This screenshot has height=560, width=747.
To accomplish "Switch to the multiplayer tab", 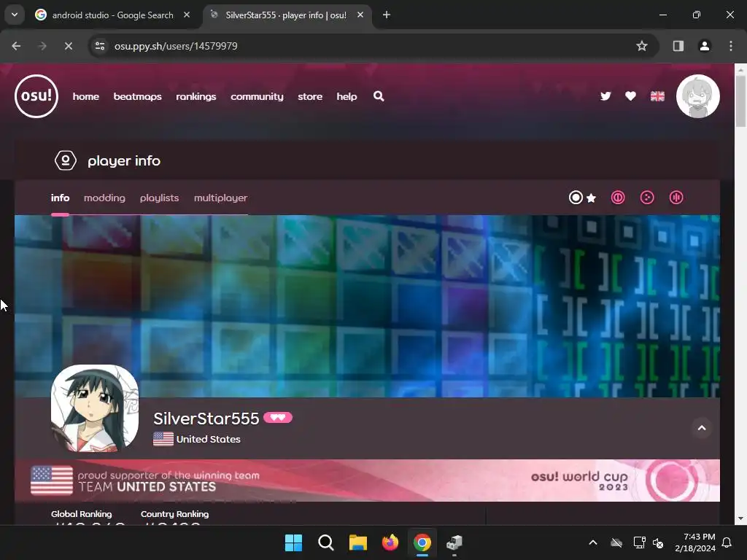I will tap(220, 198).
